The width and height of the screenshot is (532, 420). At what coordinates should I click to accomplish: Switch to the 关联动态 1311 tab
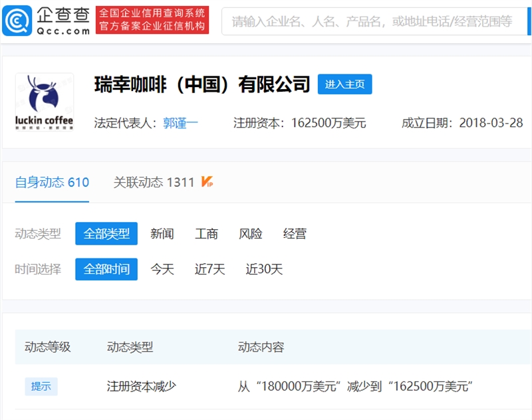pyautogui.click(x=154, y=182)
